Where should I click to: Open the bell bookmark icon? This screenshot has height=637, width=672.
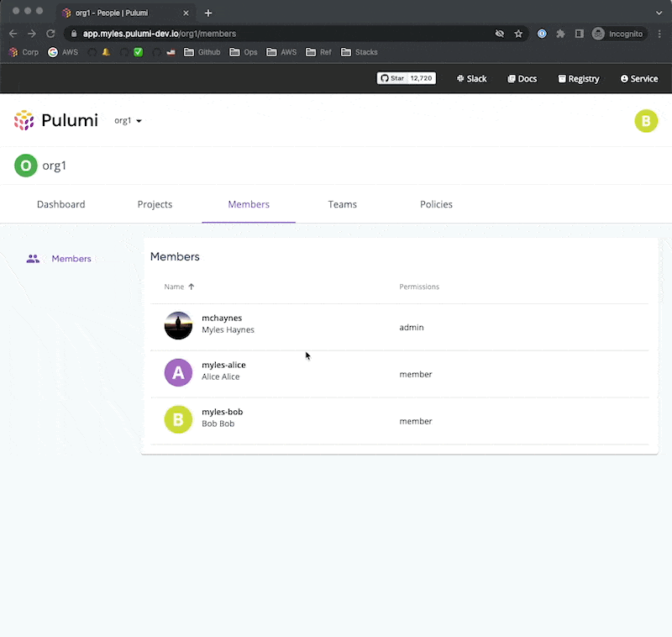pos(106,52)
